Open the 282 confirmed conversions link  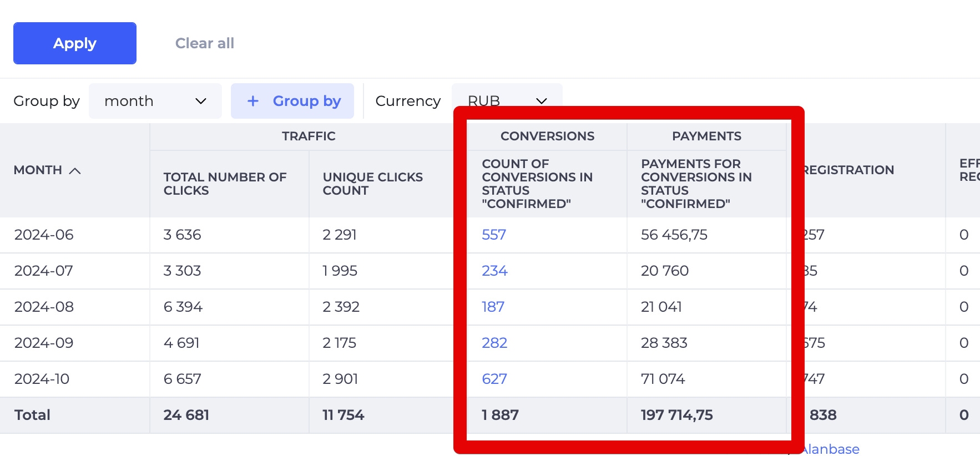click(x=494, y=343)
